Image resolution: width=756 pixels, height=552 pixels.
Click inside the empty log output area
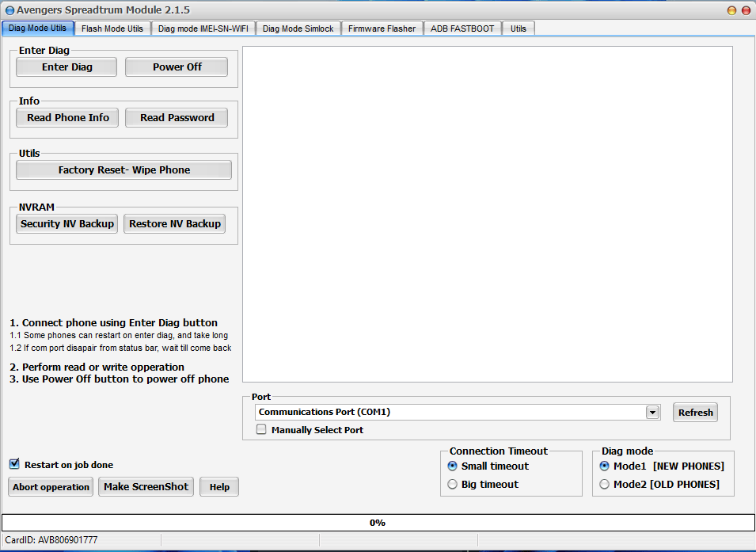487,214
